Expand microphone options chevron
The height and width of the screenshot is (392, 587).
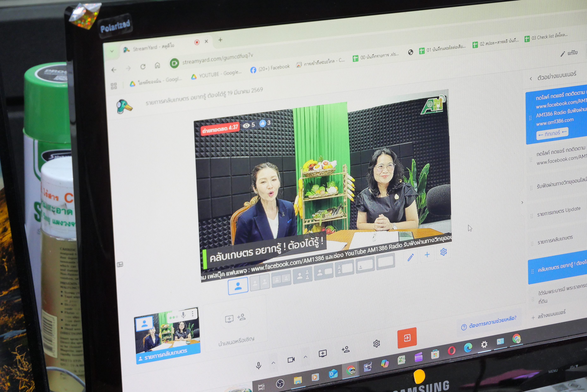click(x=273, y=362)
